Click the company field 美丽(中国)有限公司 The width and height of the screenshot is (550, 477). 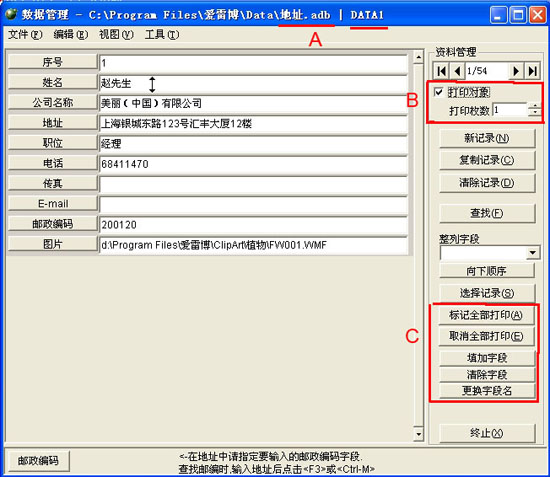pyautogui.click(x=254, y=103)
